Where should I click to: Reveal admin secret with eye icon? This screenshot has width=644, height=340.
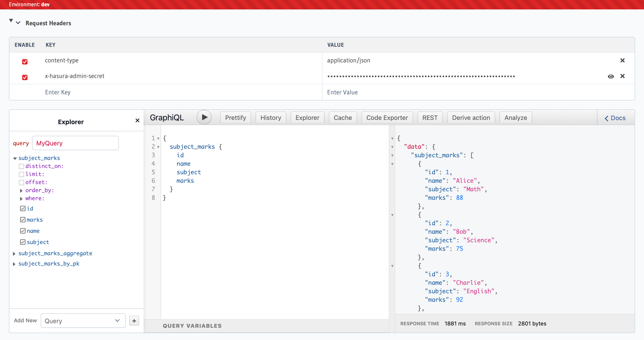(x=610, y=76)
